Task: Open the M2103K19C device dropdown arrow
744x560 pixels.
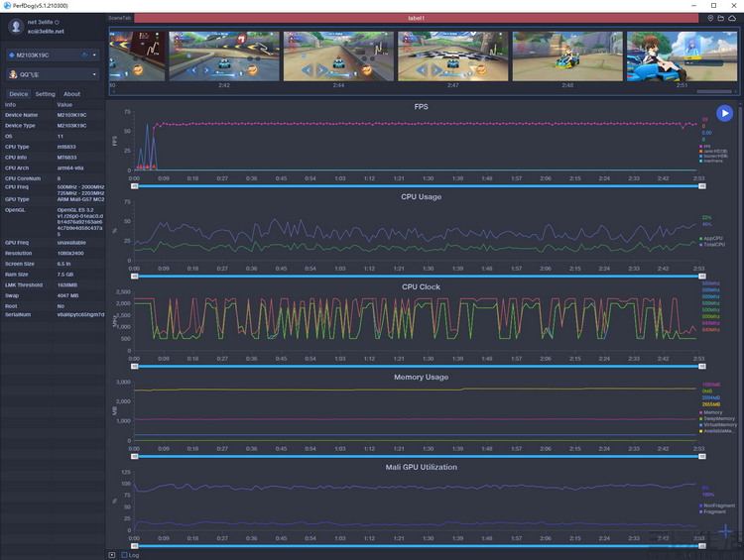Action: pos(94,55)
